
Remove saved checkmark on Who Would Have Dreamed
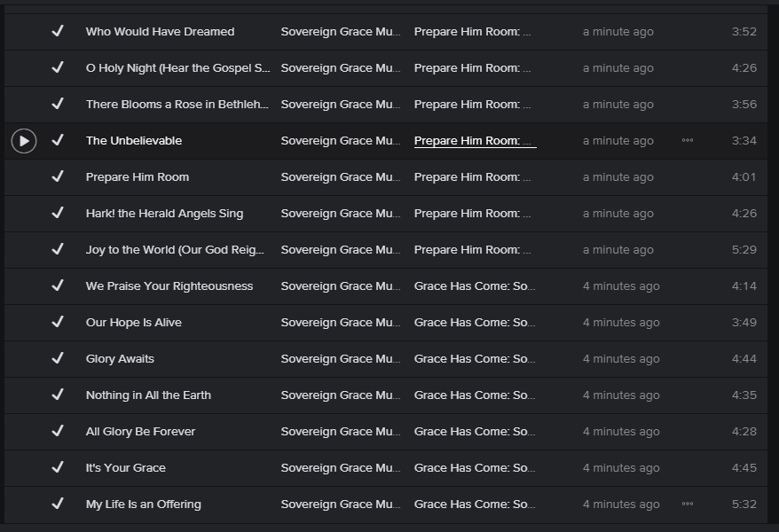pyautogui.click(x=58, y=31)
